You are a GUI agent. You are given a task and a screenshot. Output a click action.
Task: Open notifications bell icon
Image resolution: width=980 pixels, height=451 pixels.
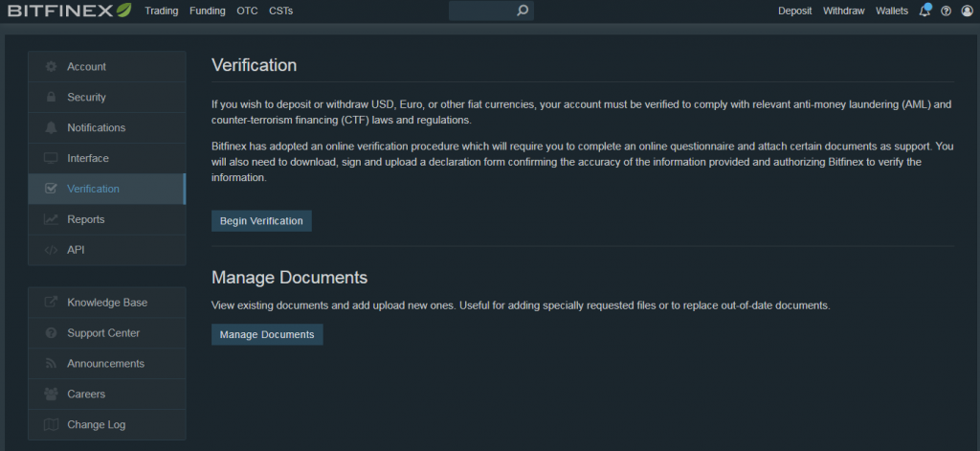pyautogui.click(x=925, y=11)
